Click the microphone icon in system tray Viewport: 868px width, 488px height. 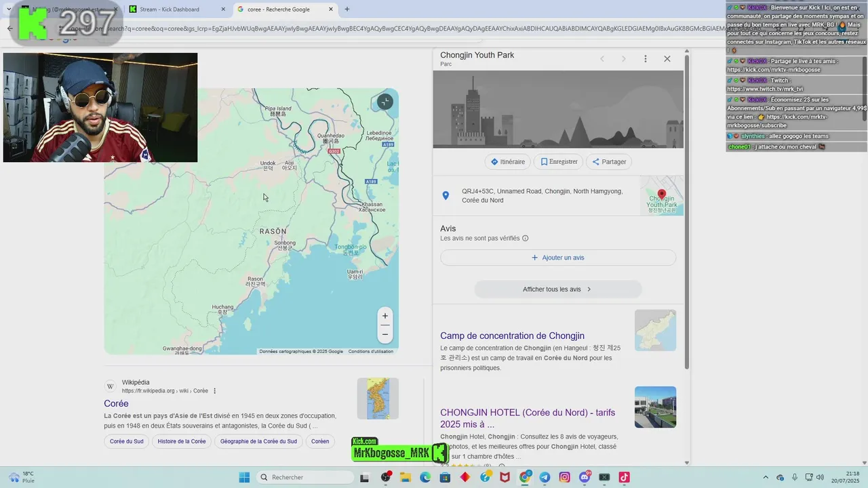click(795, 477)
